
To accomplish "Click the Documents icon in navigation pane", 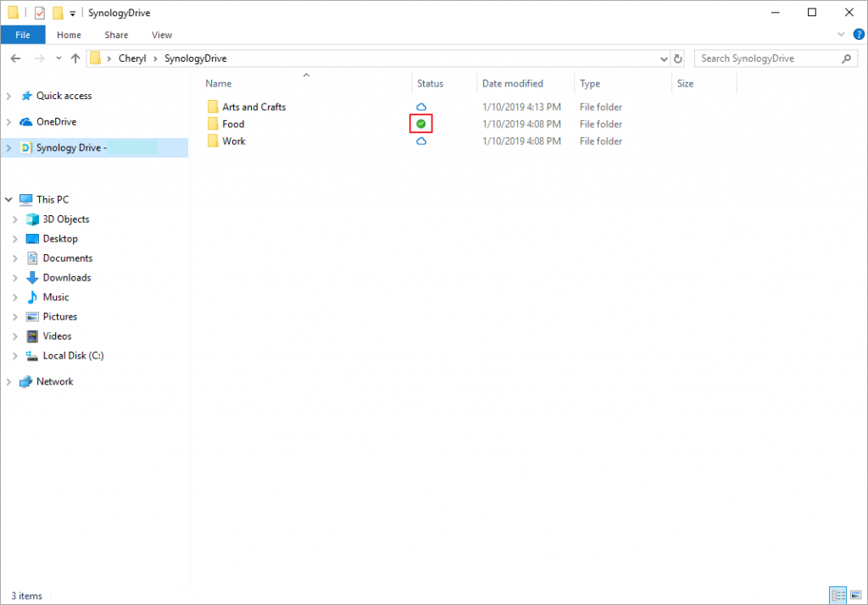I will click(33, 258).
